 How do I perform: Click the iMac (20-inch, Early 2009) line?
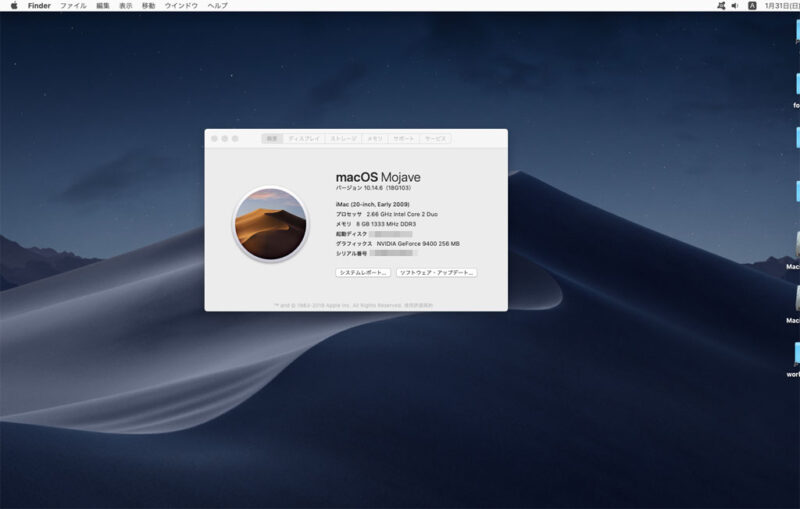click(372, 205)
